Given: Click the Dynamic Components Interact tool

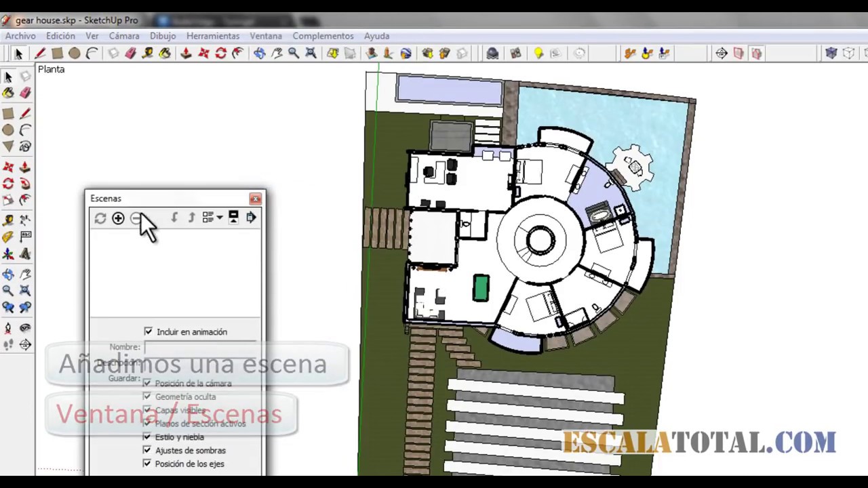Looking at the screenshot, I should click(x=630, y=54).
